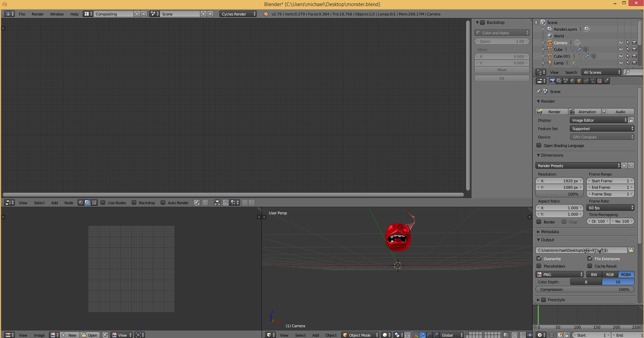The image size is (644, 338).
Task: Enable Open Shading Language checkbox
Action: tap(539, 145)
